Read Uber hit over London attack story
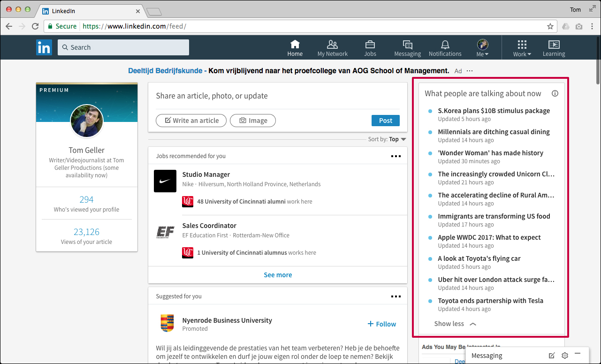 pyautogui.click(x=496, y=280)
